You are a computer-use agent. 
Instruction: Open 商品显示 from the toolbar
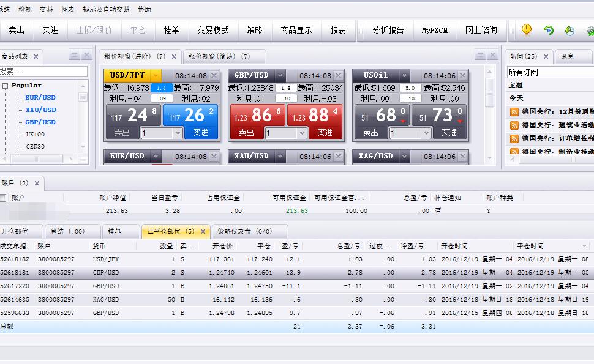pos(296,30)
